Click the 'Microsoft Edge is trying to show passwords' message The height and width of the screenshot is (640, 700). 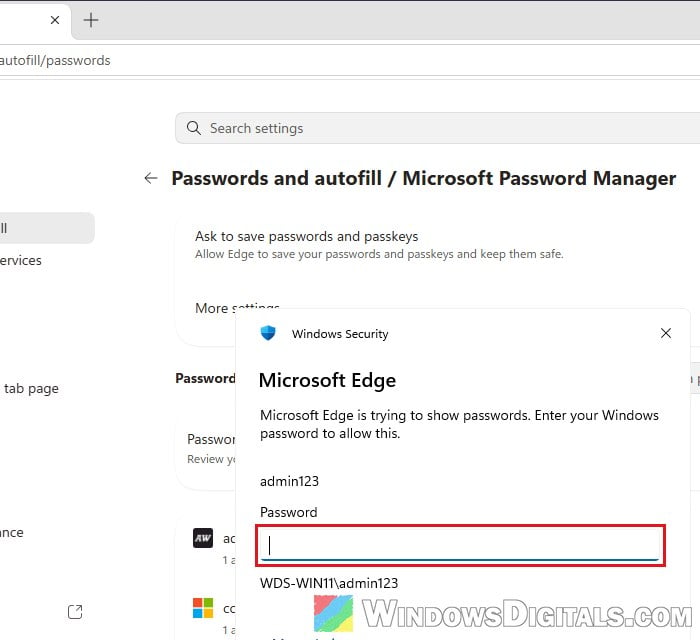coord(459,424)
